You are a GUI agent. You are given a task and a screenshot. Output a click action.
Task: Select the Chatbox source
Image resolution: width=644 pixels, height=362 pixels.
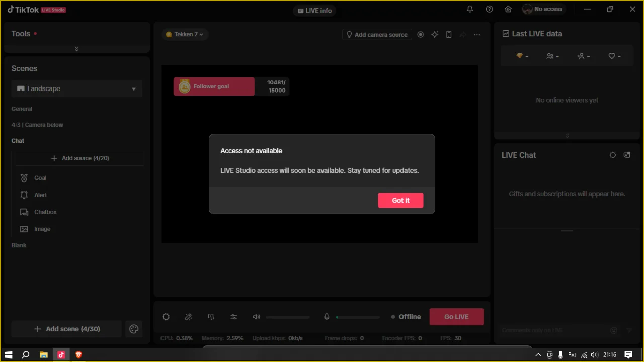[x=45, y=212]
